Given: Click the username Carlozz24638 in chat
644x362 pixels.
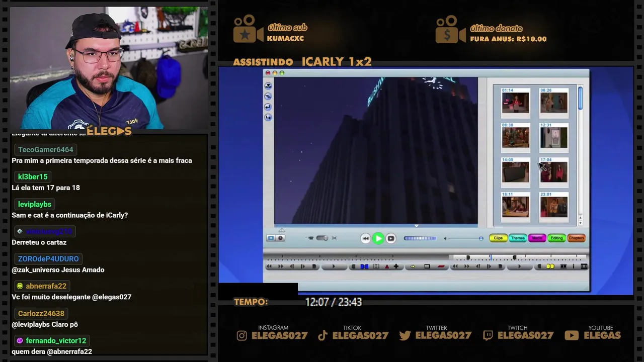Looking at the screenshot, I should click(41, 313).
